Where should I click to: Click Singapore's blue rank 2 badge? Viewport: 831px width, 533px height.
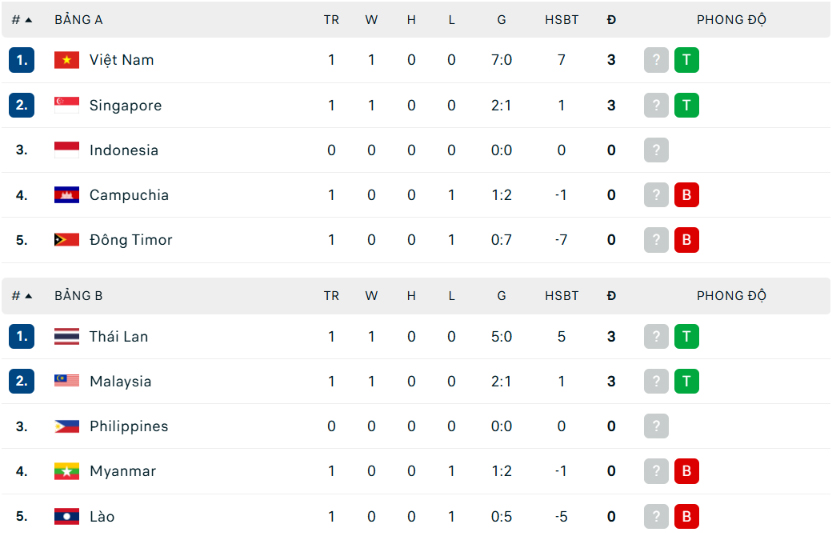tap(22, 105)
